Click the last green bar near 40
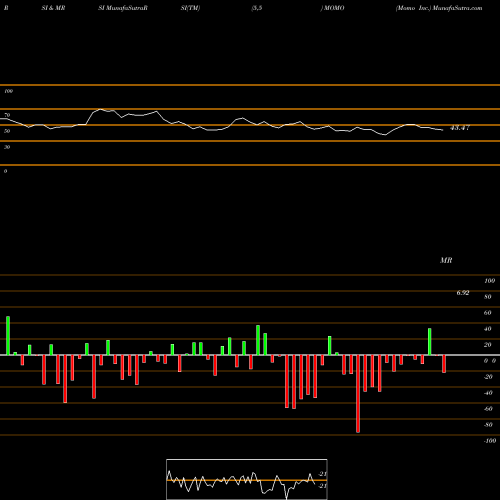 click(x=430, y=342)
